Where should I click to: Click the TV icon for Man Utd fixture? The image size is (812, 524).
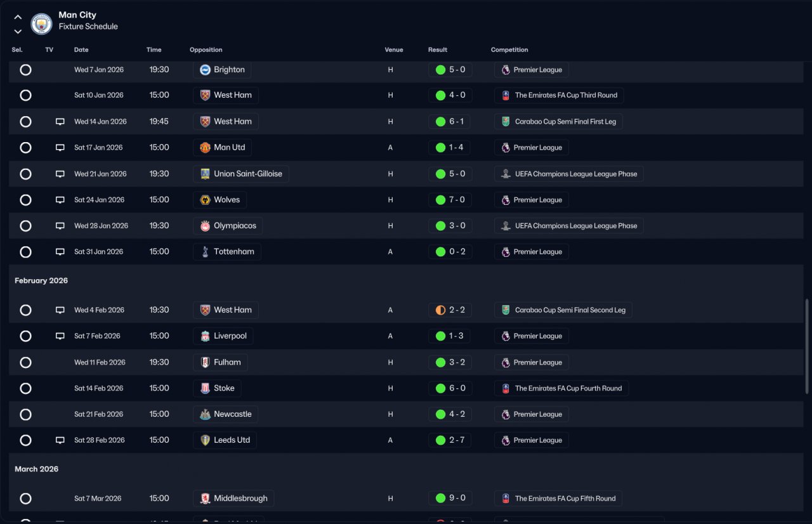click(x=60, y=148)
